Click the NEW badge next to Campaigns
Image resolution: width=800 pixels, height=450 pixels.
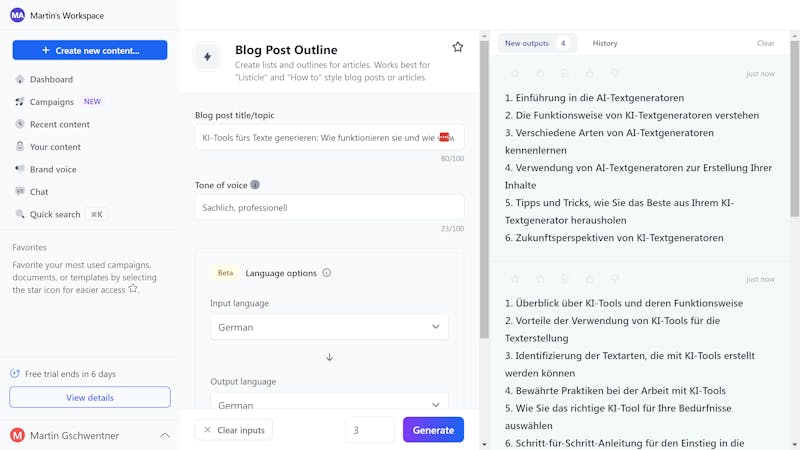coord(92,102)
